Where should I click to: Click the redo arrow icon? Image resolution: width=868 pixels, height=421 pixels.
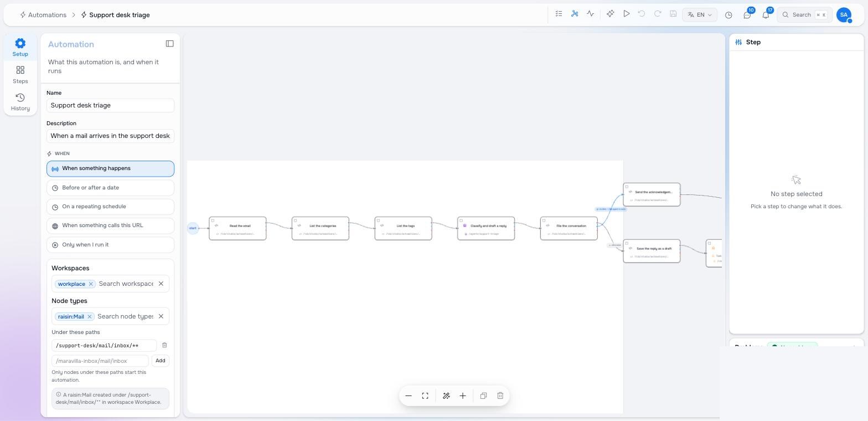coord(658,14)
